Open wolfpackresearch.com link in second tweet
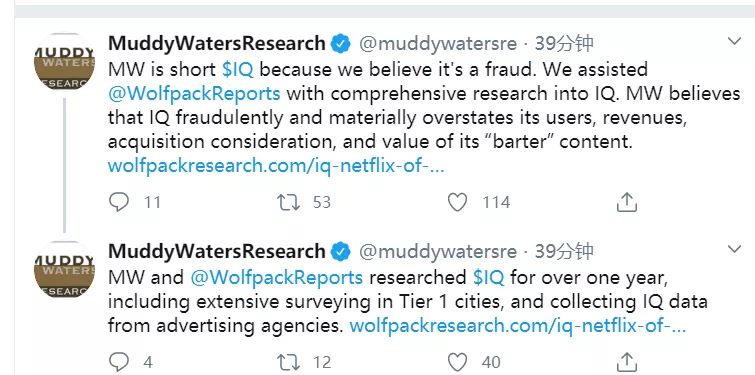 click(x=518, y=326)
